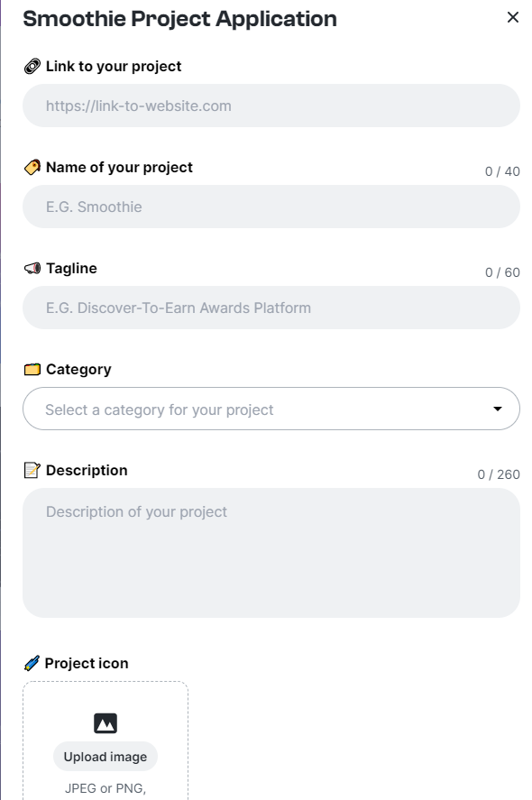Click the paperclip icon beside Link to your project
532x800 pixels.
pyautogui.click(x=32, y=67)
